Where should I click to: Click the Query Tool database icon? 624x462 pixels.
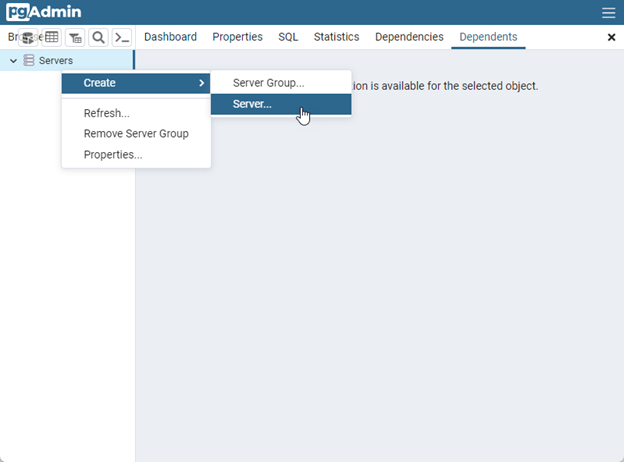(x=28, y=38)
